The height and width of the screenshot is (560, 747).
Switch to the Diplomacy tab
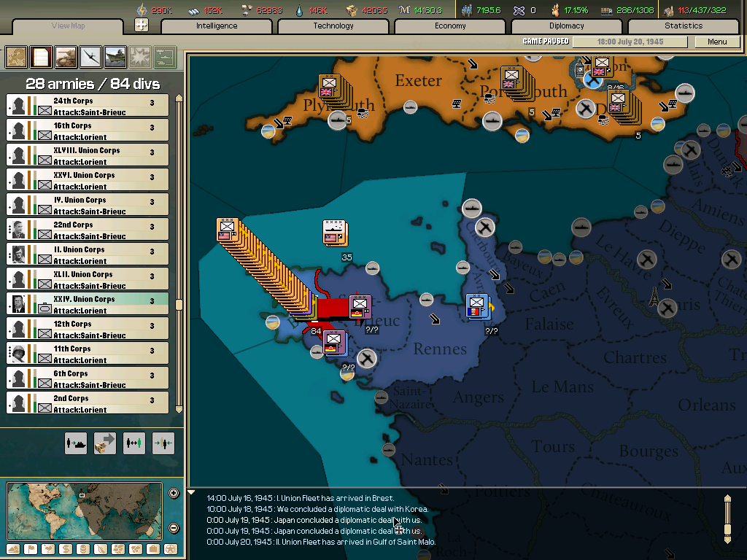coord(568,26)
